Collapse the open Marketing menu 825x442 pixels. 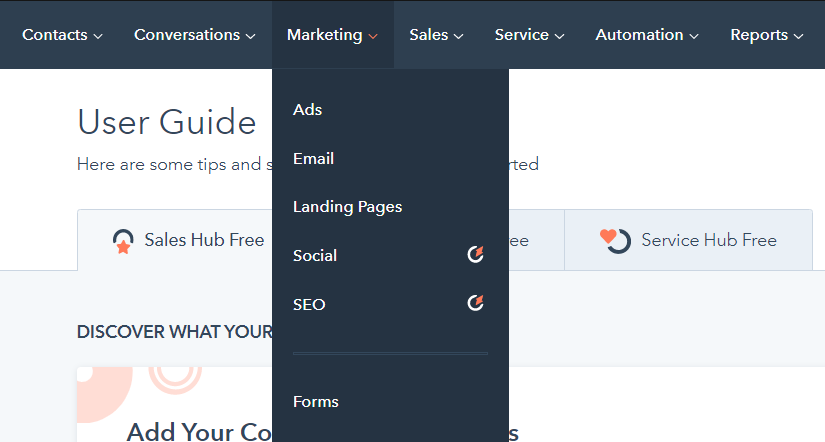point(332,35)
